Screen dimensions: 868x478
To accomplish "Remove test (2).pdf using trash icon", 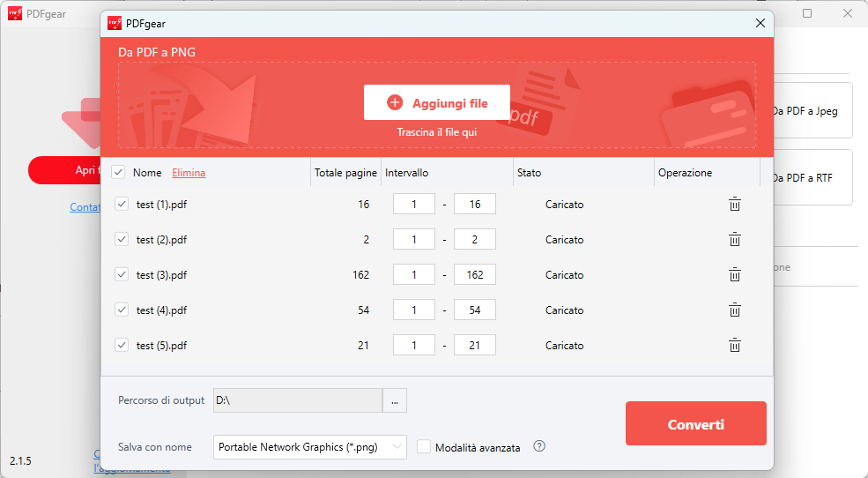I will pos(735,239).
